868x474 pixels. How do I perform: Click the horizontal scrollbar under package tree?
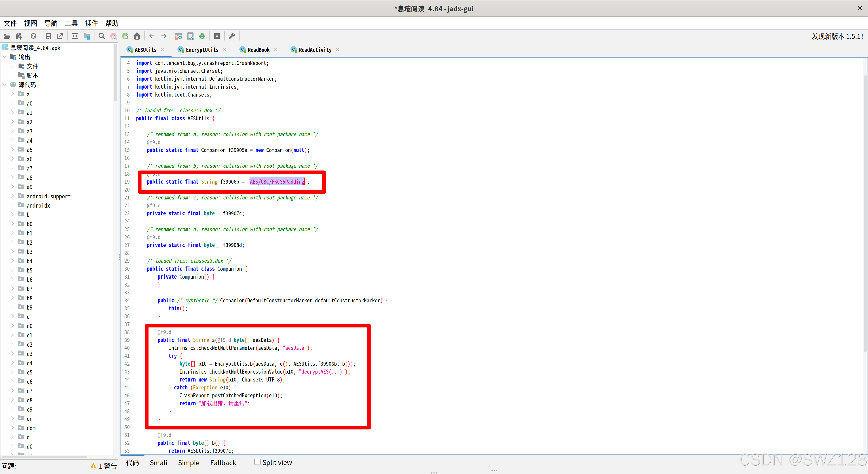point(45,457)
